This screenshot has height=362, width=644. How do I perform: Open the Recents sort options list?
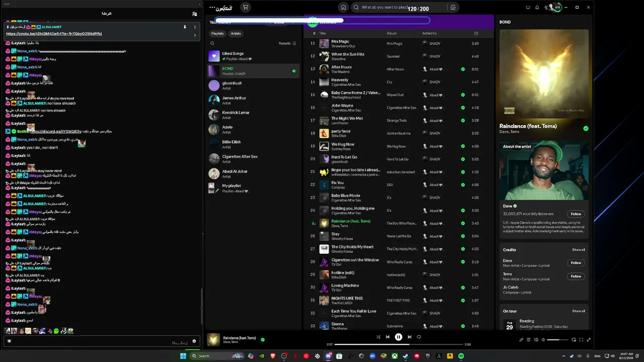pos(287,43)
